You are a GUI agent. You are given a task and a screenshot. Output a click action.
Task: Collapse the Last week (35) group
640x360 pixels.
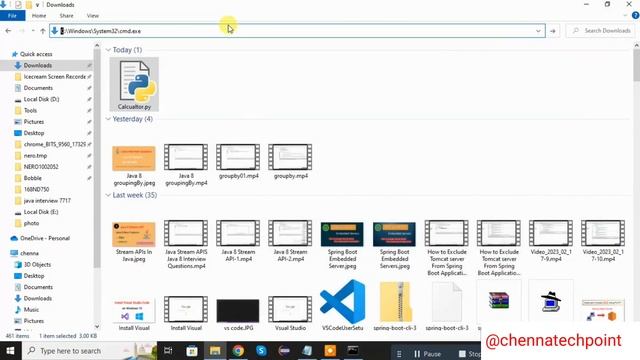[108, 195]
